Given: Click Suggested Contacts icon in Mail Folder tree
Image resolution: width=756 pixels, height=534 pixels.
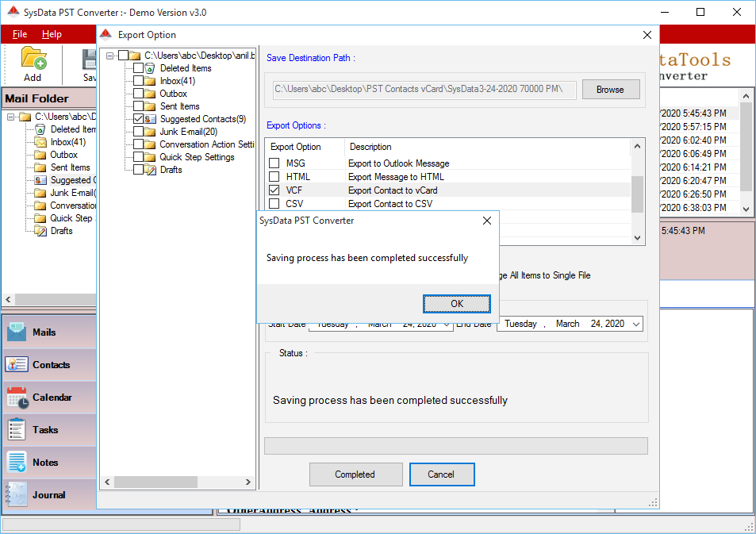Looking at the screenshot, I should 40,180.
